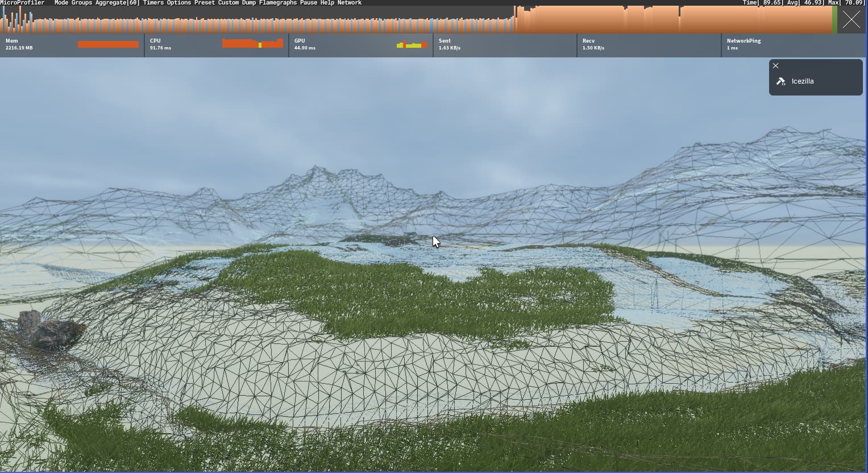
Task: Open the Mode menu
Action: pos(61,3)
